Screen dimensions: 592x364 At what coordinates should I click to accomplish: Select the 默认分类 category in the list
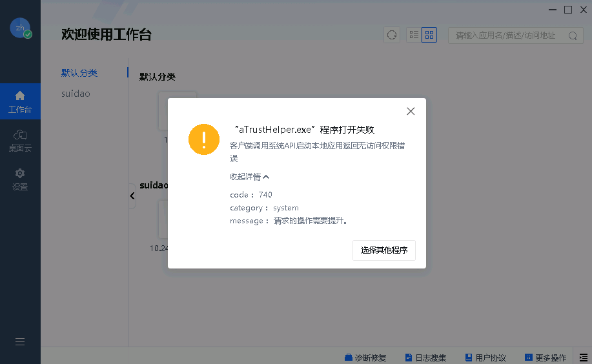[79, 72]
